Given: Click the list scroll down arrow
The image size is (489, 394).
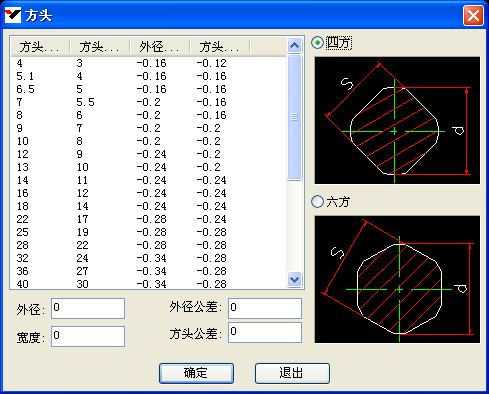Looking at the screenshot, I should (x=294, y=279).
